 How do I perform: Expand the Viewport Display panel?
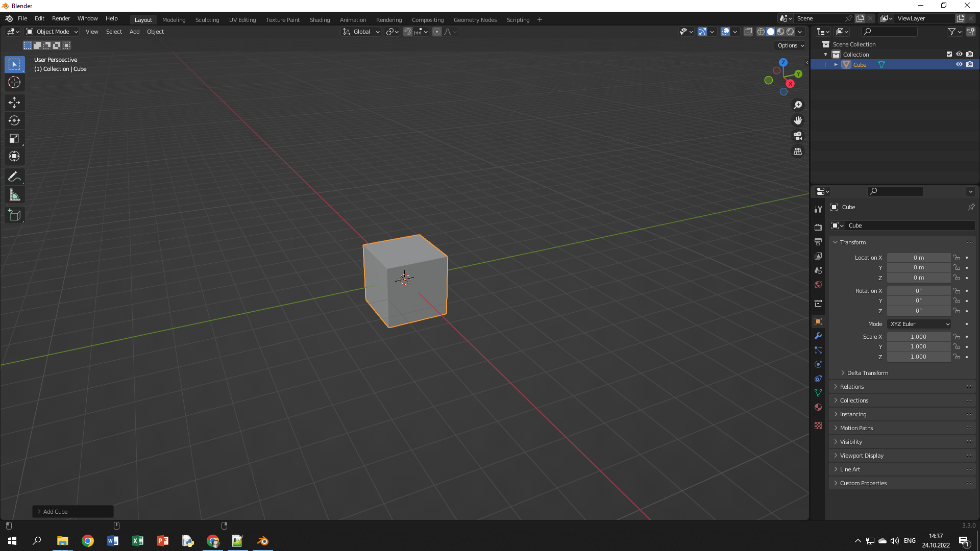point(861,456)
